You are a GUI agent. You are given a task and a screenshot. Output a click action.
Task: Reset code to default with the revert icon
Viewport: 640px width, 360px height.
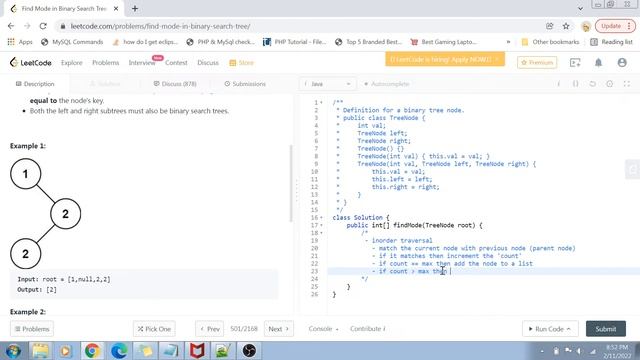coord(593,84)
